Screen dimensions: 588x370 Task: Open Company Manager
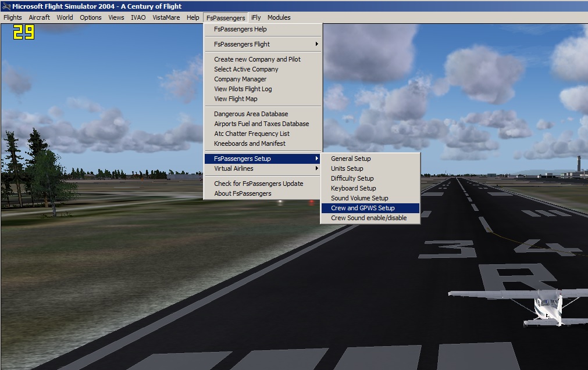[x=263, y=79]
